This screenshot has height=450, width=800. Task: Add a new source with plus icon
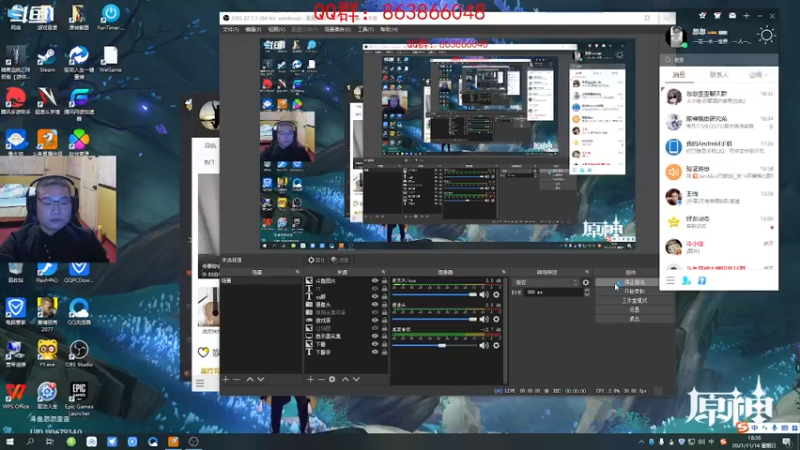310,379
